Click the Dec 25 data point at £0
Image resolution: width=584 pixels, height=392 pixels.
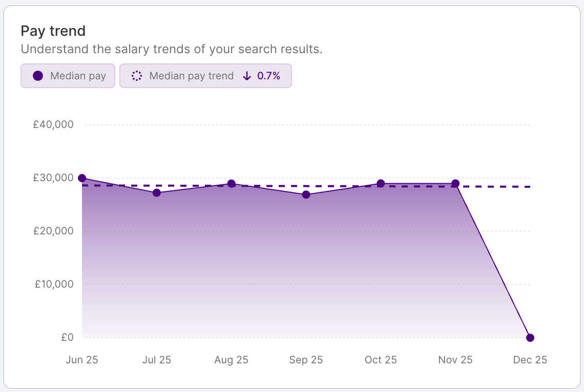click(530, 337)
